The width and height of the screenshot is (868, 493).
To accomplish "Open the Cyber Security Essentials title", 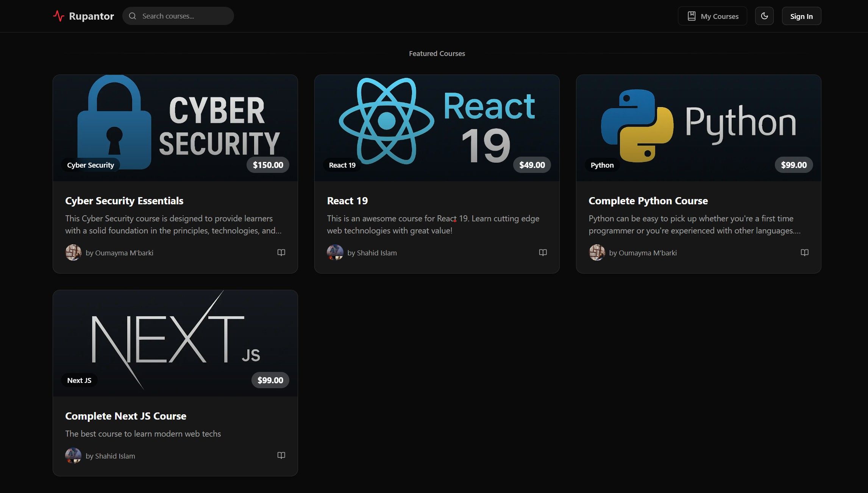I will (124, 201).
